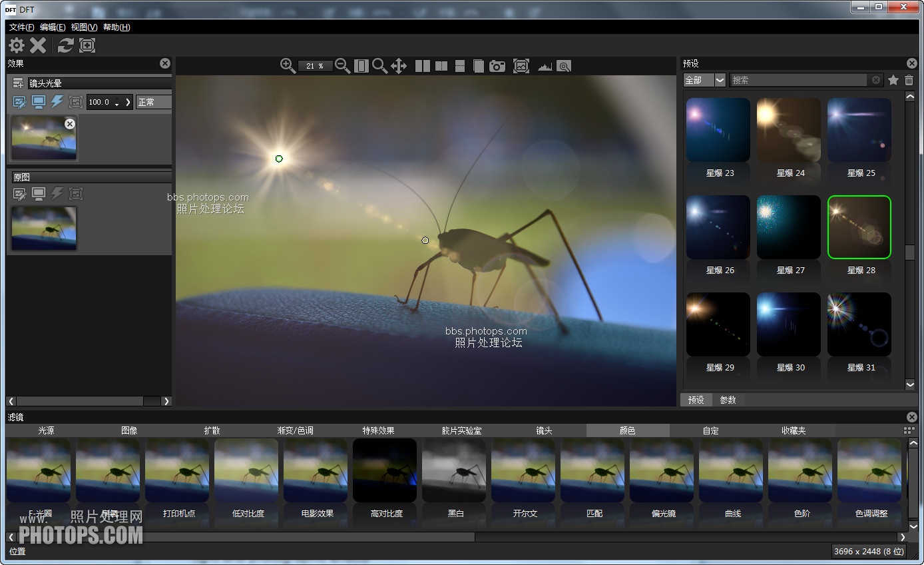Click the magnifier window icon in the viewer toolbar

tap(565, 66)
